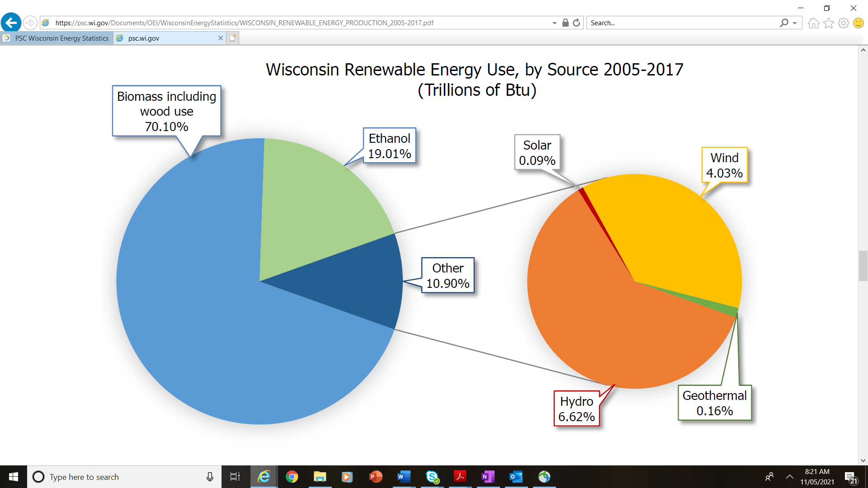Click the smiley feedback icon
868x488 pixels.
tap(858, 23)
